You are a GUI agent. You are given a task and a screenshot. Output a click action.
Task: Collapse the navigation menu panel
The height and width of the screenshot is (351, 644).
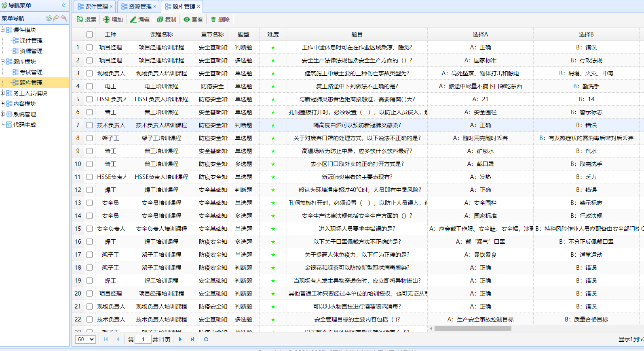click(63, 5)
